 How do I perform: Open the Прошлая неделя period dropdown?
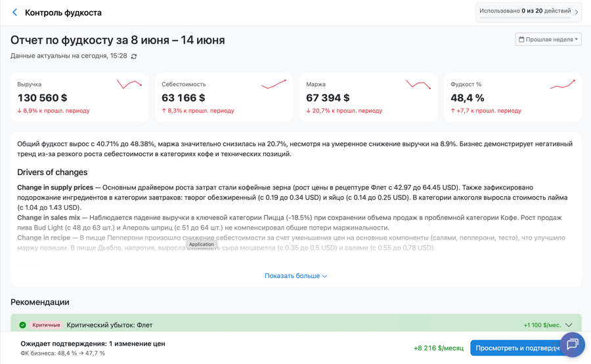(x=548, y=39)
